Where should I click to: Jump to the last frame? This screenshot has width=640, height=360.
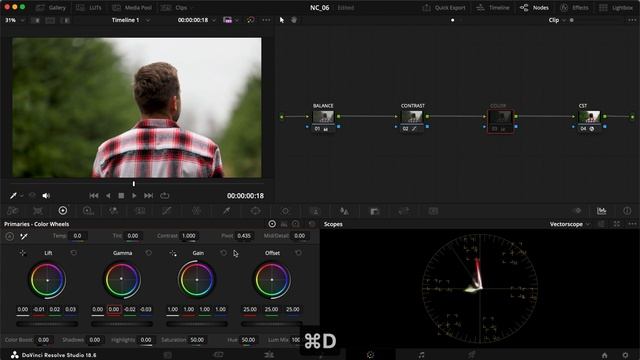(149, 196)
